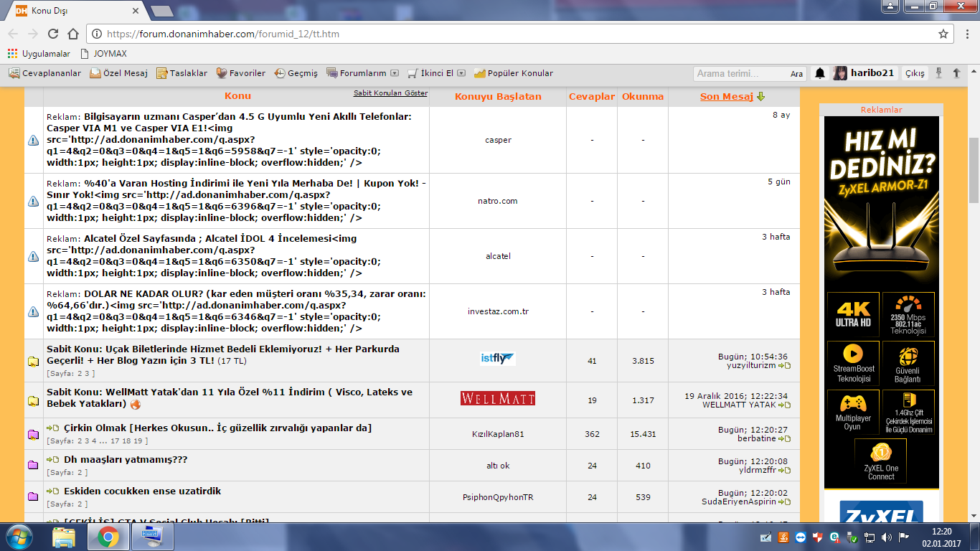Click folder icon of Eskiden cocukken ense uzatirdik
The image size is (980, 551).
[x=33, y=497]
